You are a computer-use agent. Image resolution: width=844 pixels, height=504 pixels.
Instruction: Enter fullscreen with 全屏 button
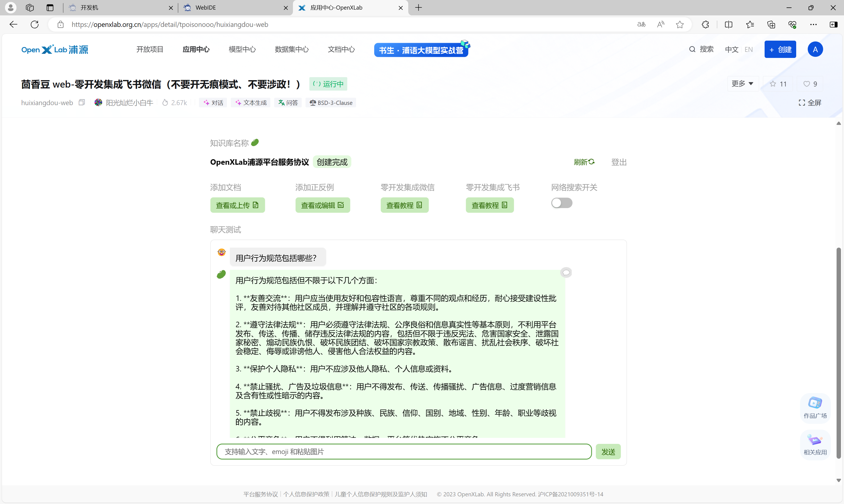tap(810, 103)
